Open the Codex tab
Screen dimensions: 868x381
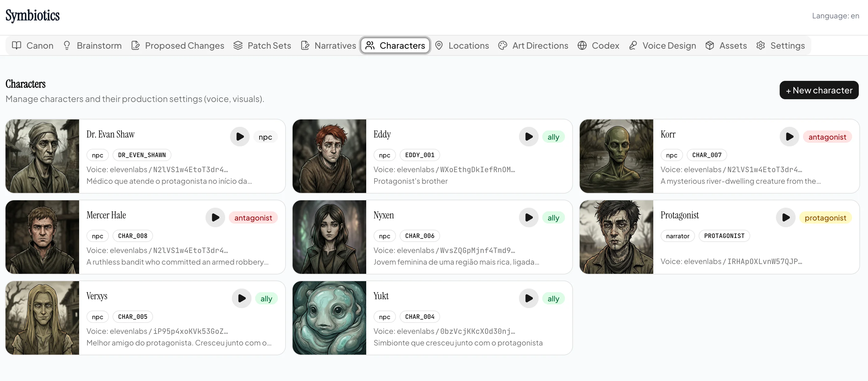pos(598,45)
